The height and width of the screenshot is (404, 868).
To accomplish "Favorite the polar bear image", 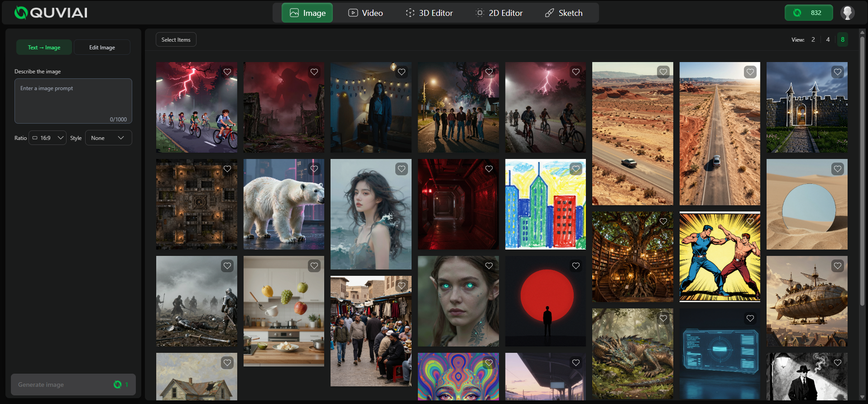I will tap(314, 169).
